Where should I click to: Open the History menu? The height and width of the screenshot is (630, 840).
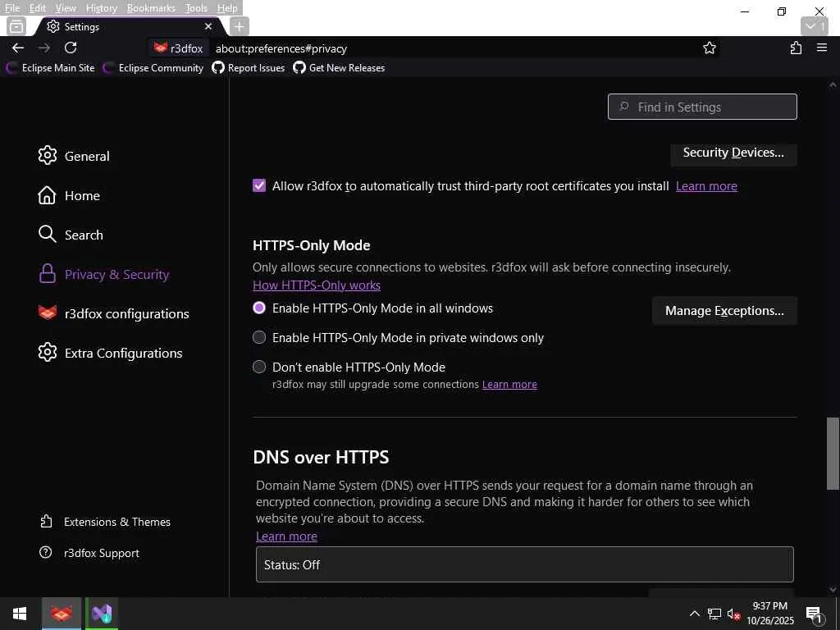pos(101,8)
